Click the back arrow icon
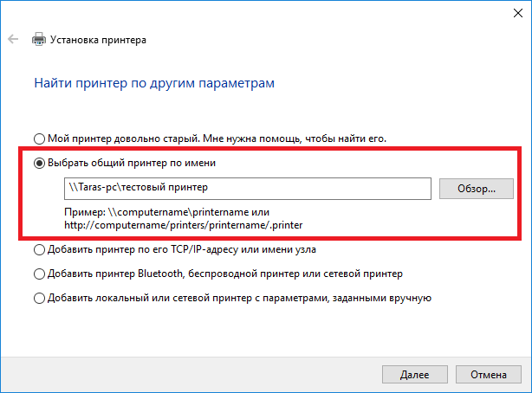The height and width of the screenshot is (393, 532). (x=13, y=40)
